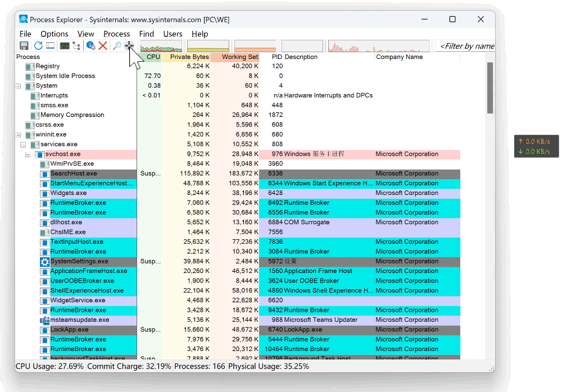Click the CPU usage mini graph
Viewport: 562px width, 392px height.
[x=161, y=46]
